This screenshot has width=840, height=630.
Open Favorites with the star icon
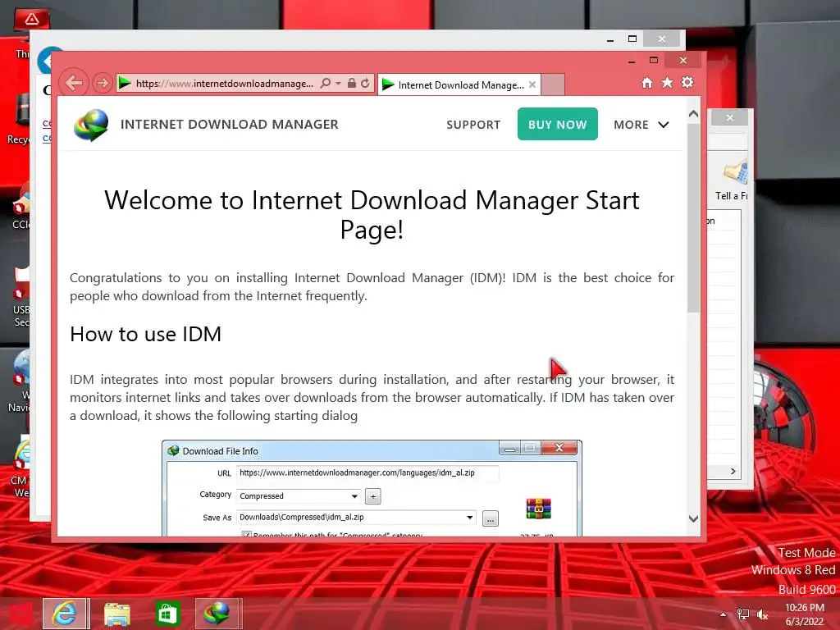tap(667, 83)
